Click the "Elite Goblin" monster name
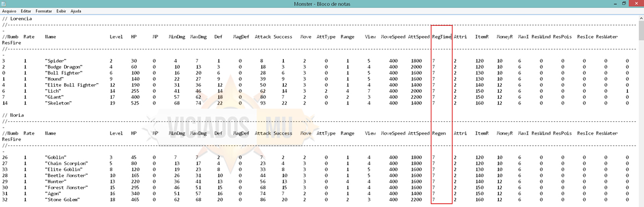The height and width of the screenshot is (207, 644). [63, 169]
